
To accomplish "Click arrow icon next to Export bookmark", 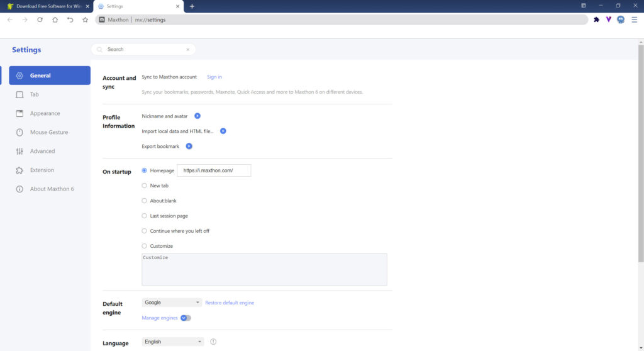I will (x=189, y=147).
